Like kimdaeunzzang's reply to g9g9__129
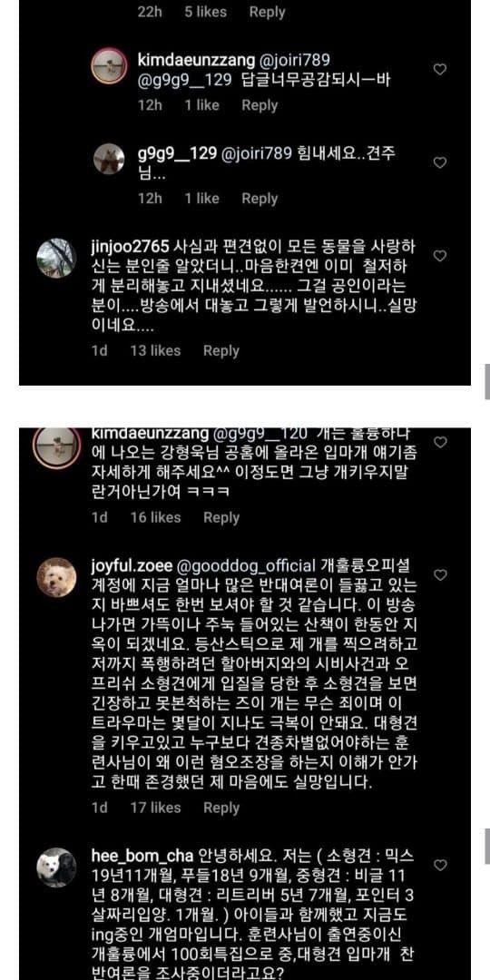Image resolution: width=490 pixels, height=980 pixels. pos(440,69)
